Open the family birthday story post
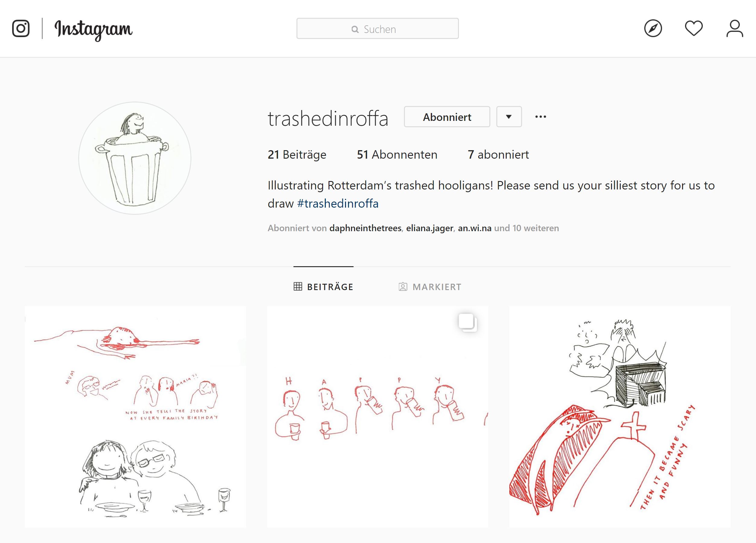Screen dimensions: 756x543 135,417
